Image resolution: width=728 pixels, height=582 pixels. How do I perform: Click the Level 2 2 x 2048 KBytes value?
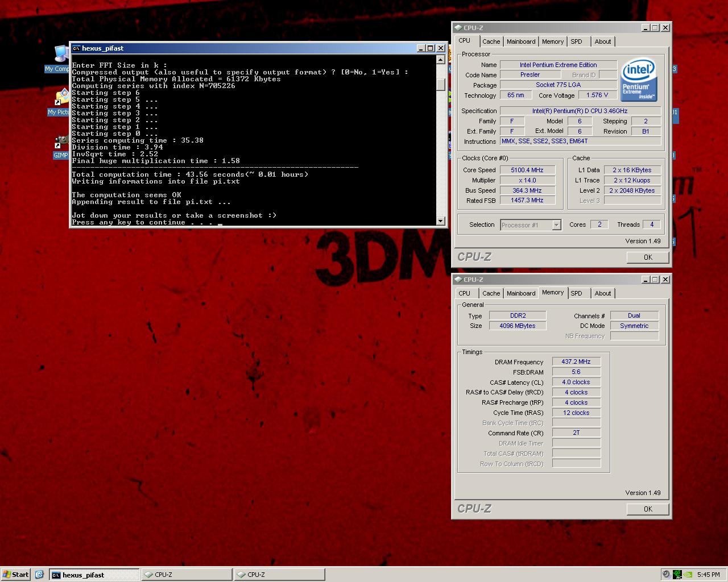(632, 190)
